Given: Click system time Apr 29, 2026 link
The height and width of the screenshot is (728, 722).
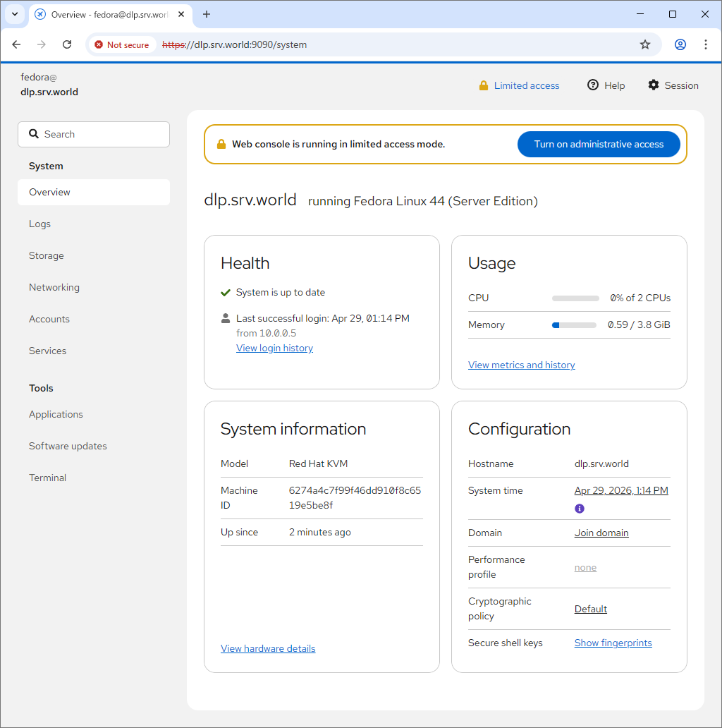Looking at the screenshot, I should (621, 491).
